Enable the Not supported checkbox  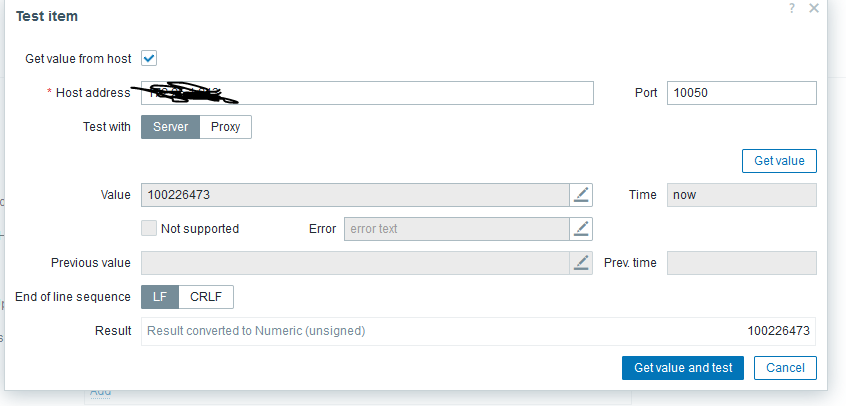click(x=149, y=229)
